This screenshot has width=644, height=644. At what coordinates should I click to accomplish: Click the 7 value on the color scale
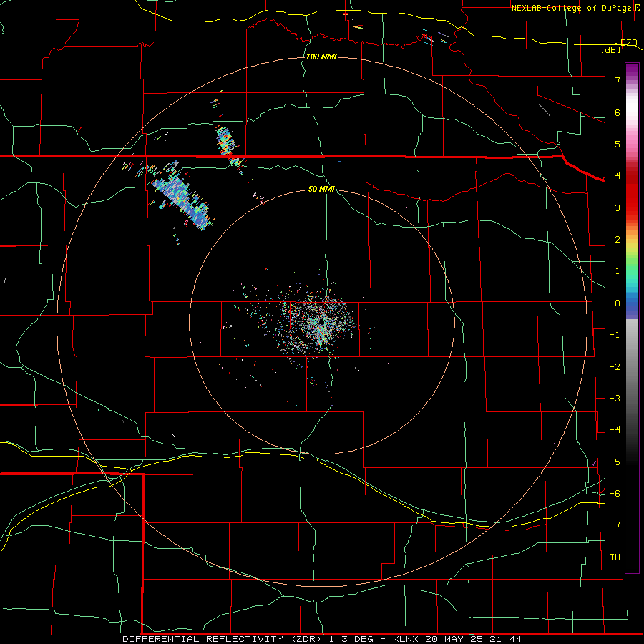(x=618, y=80)
